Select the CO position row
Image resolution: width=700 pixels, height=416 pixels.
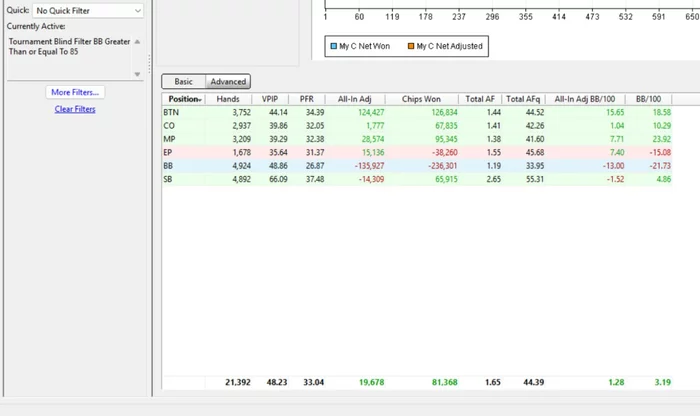tap(417, 126)
